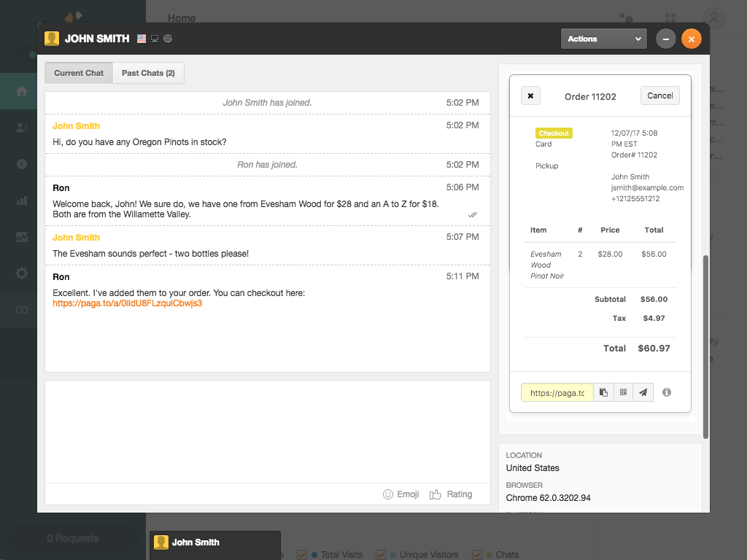Close the Order 11202 panel with X
Image resolution: width=747 pixels, height=560 pixels.
click(530, 96)
